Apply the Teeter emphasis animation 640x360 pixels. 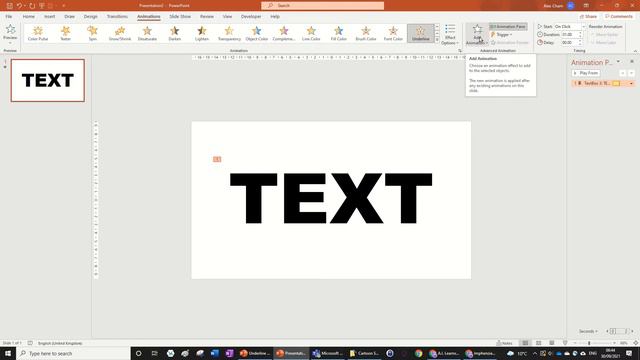point(65,33)
